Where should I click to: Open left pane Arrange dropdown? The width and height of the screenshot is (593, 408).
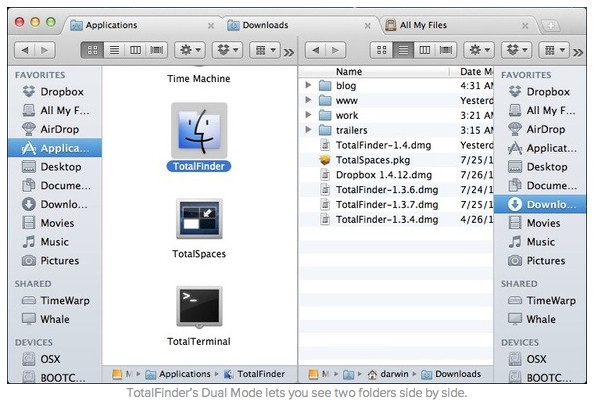pyautogui.click(x=265, y=50)
